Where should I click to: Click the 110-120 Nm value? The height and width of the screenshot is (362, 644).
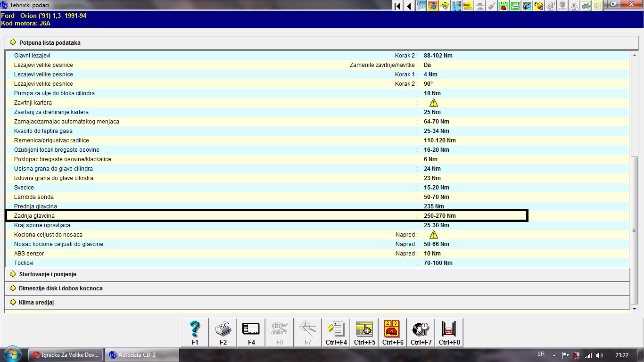pos(440,140)
